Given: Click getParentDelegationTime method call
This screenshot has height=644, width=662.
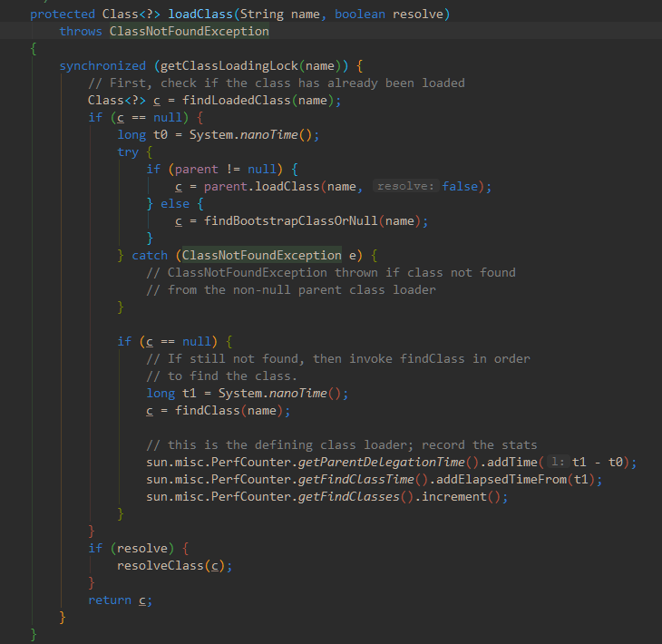Looking at the screenshot, I should pos(381,462).
